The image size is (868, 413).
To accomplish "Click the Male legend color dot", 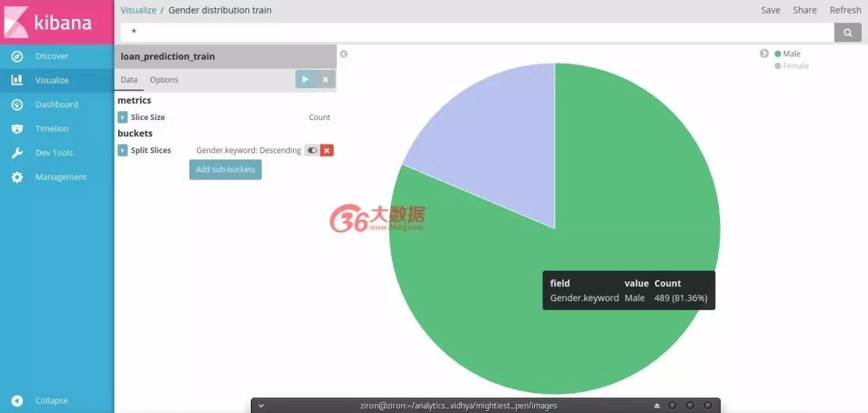I will tap(778, 54).
